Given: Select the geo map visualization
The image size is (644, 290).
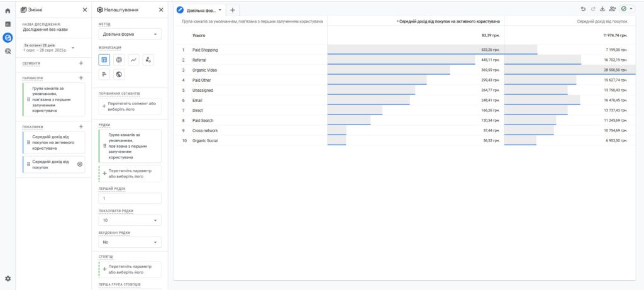Looking at the screenshot, I should point(119,74).
